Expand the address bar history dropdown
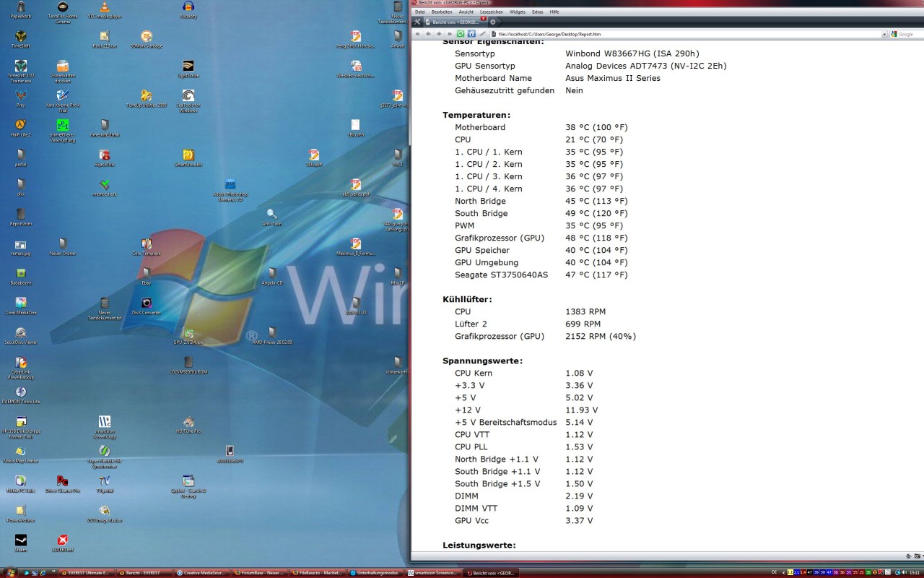Image resolution: width=924 pixels, height=578 pixels. coord(884,34)
